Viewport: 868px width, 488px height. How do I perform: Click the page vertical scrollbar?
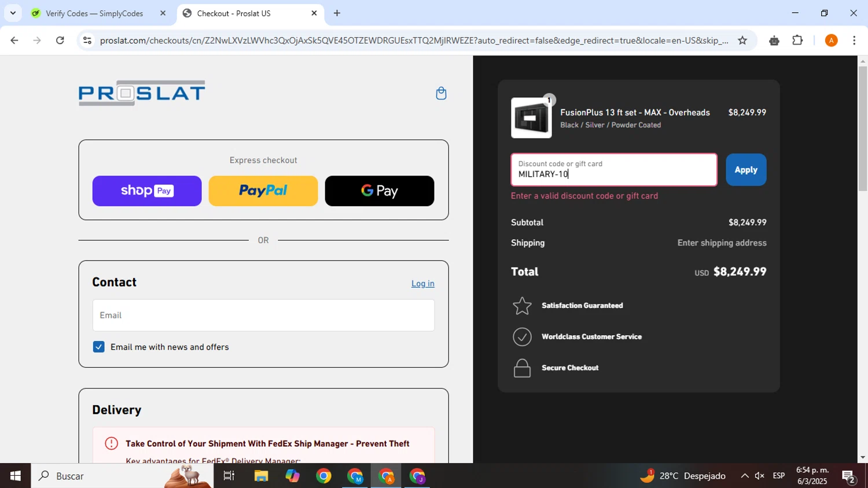point(863,129)
